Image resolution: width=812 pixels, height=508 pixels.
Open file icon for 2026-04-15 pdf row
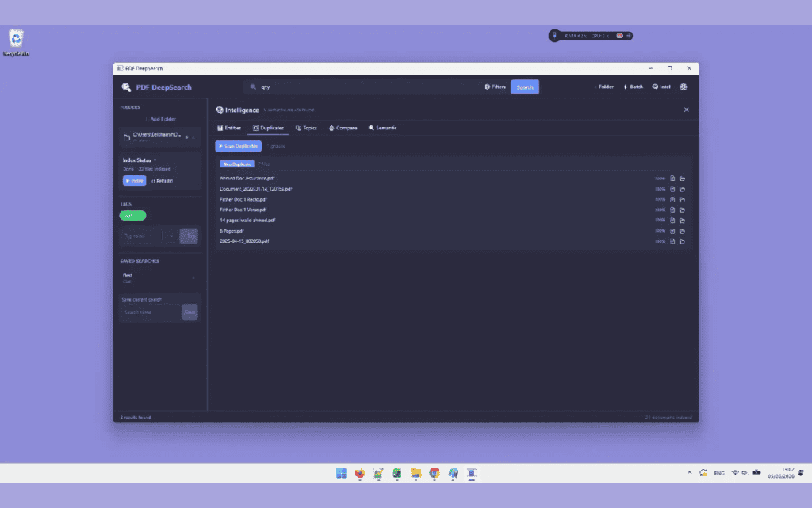[x=672, y=241]
